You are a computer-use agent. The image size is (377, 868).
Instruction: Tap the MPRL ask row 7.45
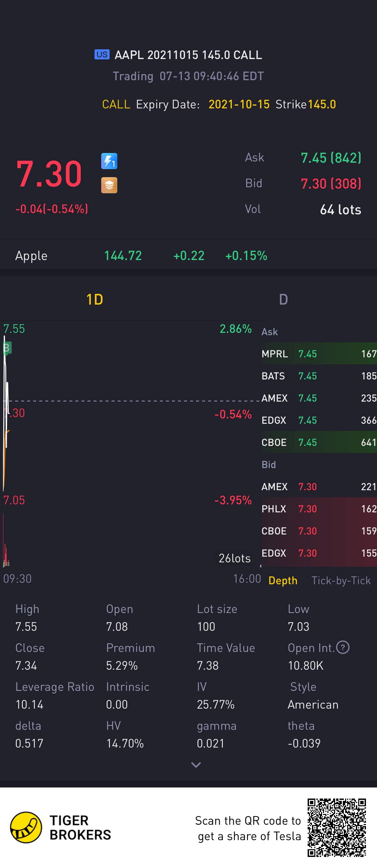tap(319, 353)
